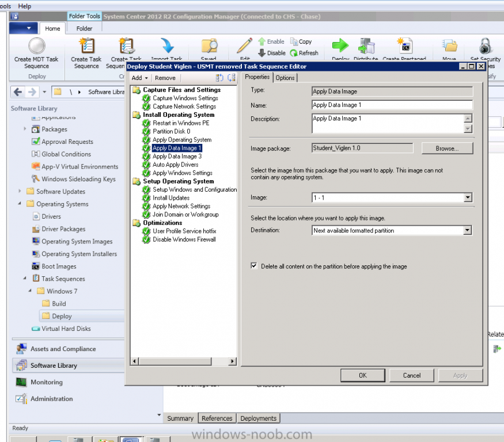Click Browse button for image package

tap(447, 148)
